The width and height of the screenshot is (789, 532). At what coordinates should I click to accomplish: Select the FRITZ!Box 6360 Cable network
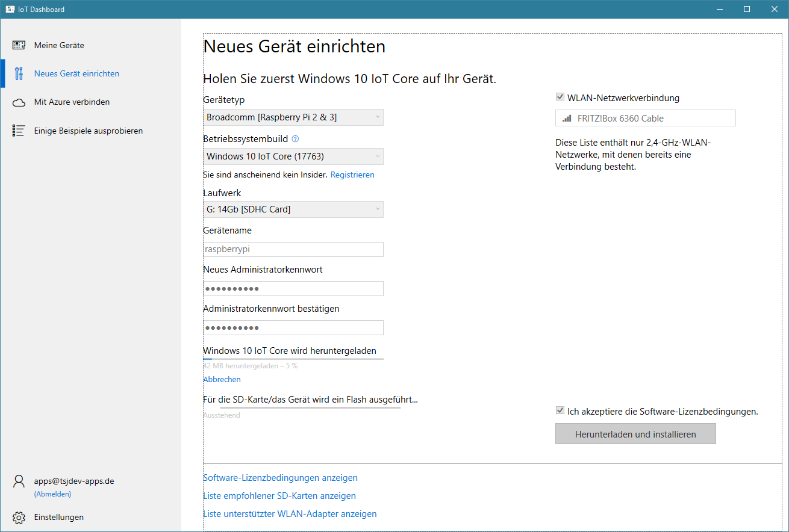coord(645,119)
